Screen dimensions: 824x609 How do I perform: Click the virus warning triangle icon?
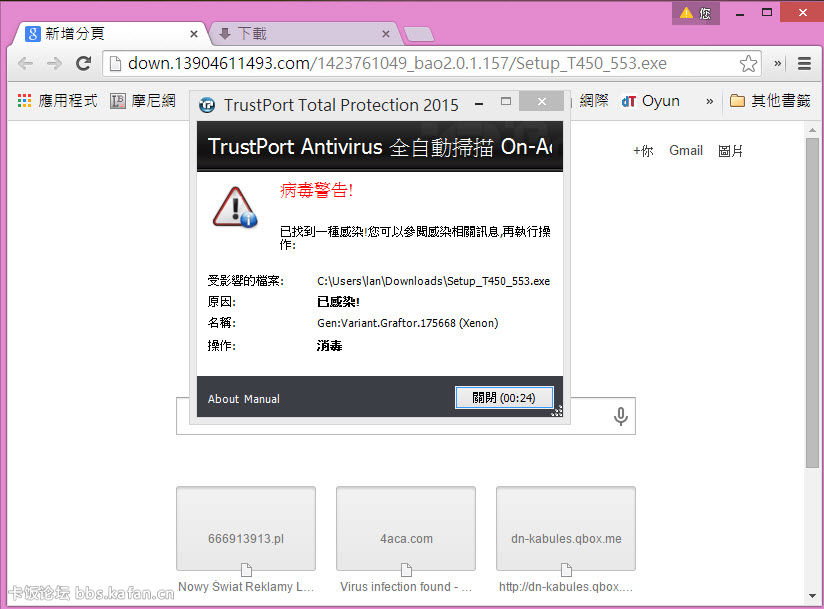[235, 207]
